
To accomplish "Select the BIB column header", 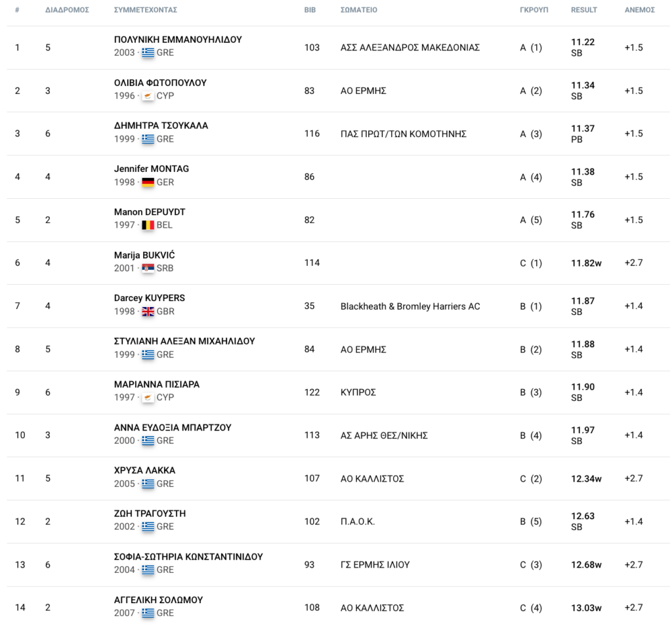I will point(310,10).
